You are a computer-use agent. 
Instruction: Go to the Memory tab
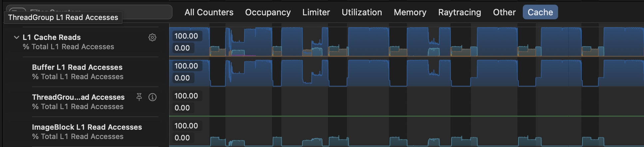pos(410,12)
